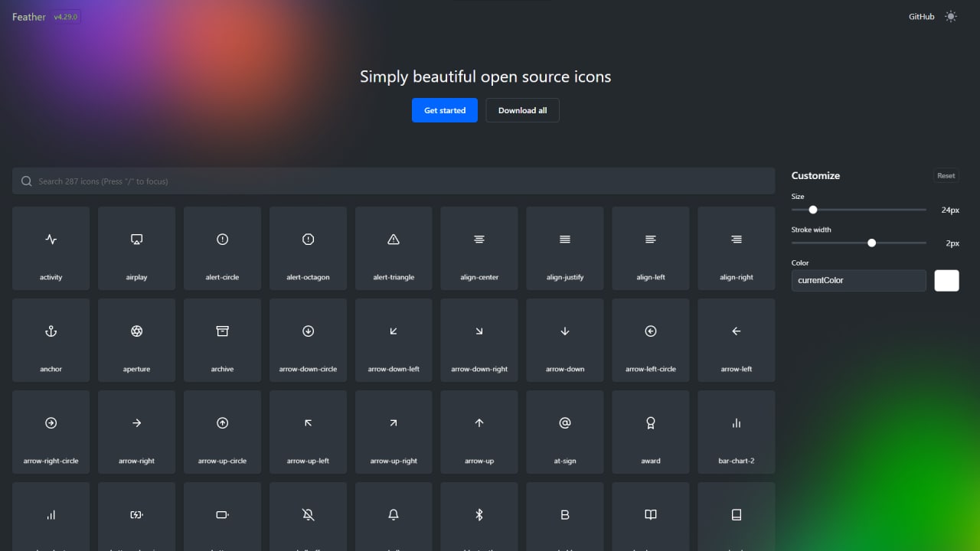Screen dimensions: 980x551
Task: Select the bell-off icon card
Action: 308,517
